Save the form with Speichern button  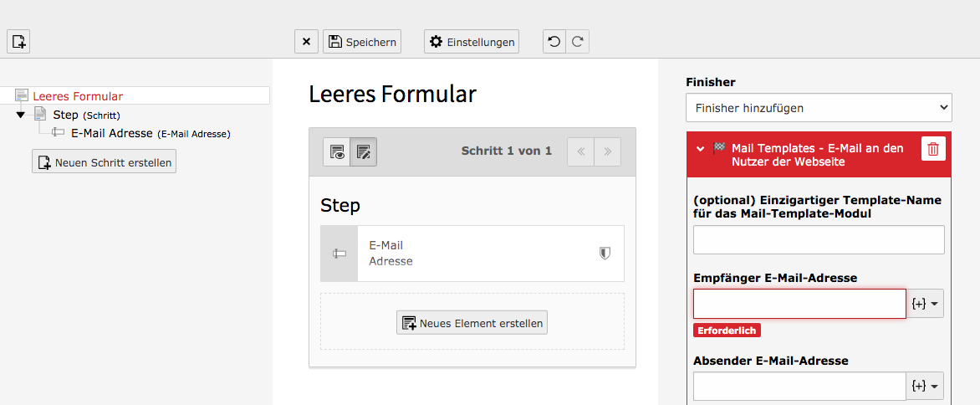[362, 42]
